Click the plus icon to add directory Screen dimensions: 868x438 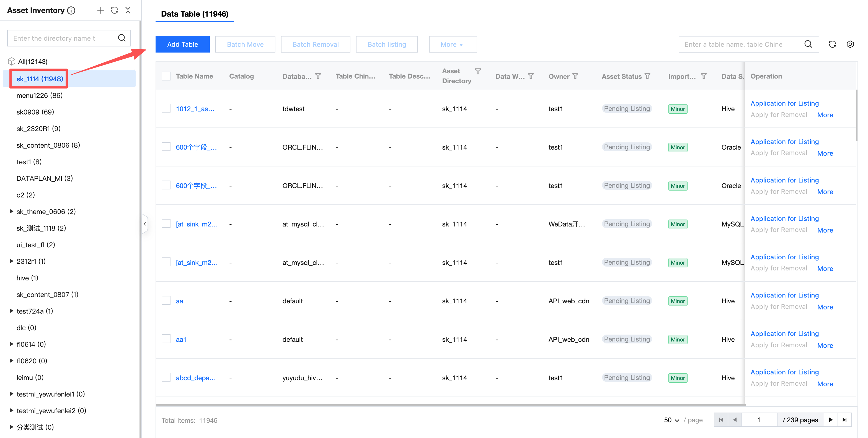pos(100,10)
